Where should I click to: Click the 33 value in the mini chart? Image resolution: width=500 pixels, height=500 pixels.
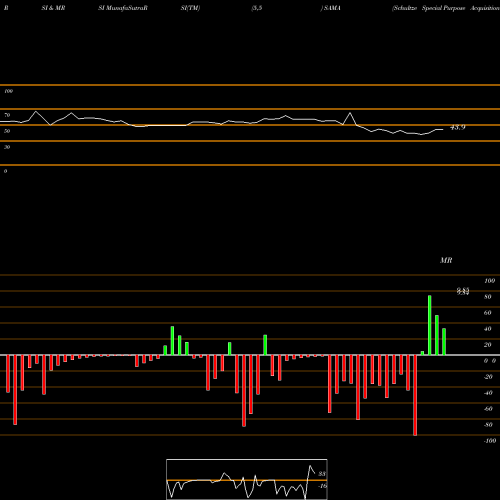pyautogui.click(x=322, y=474)
